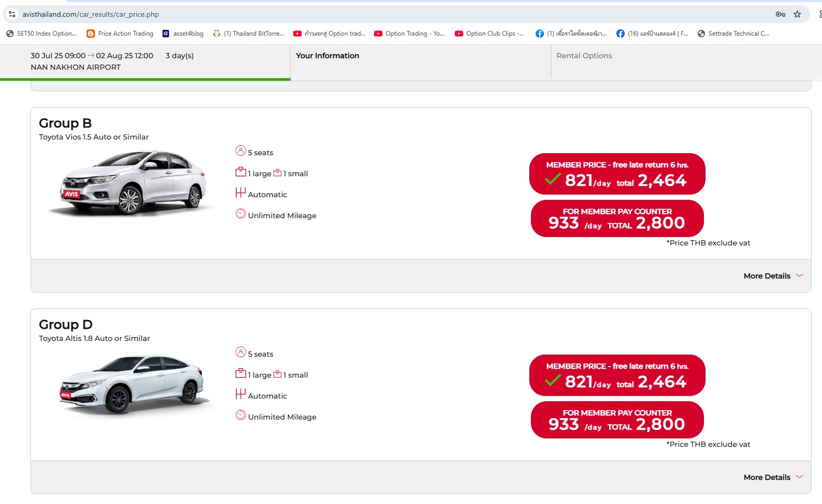This screenshot has height=504, width=822.
Task: Click the large luggage icon in Group B
Action: click(241, 171)
